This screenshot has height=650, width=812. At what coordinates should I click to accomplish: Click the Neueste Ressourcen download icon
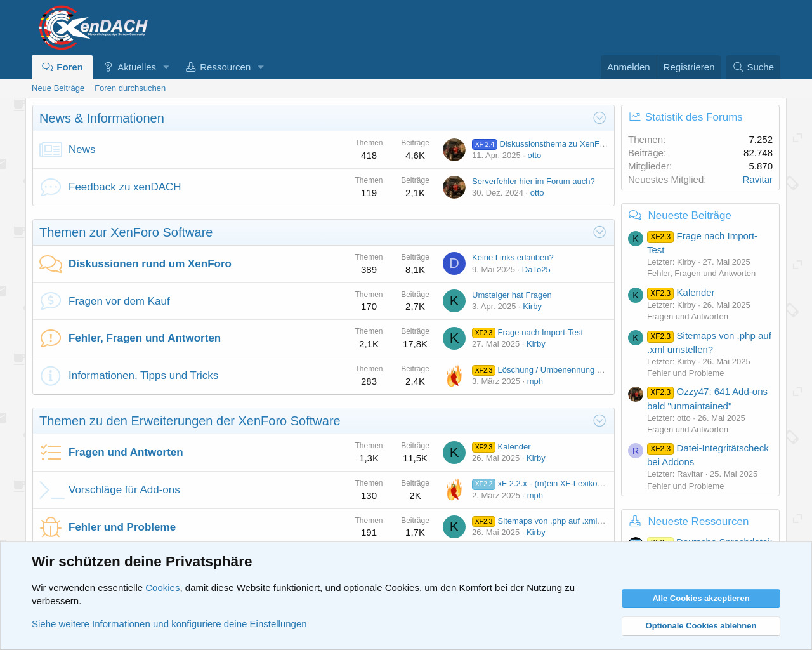[x=635, y=521]
